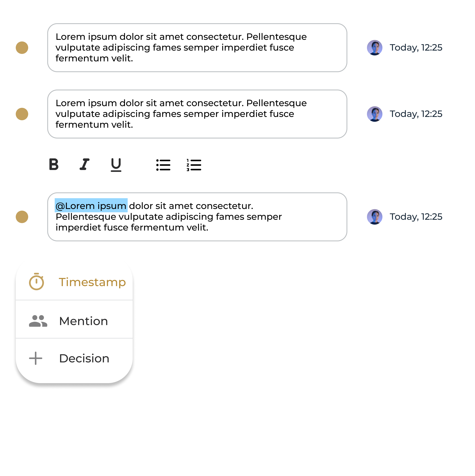Click the first note's gold bullet dot
The image size is (475, 476).
[x=22, y=47]
